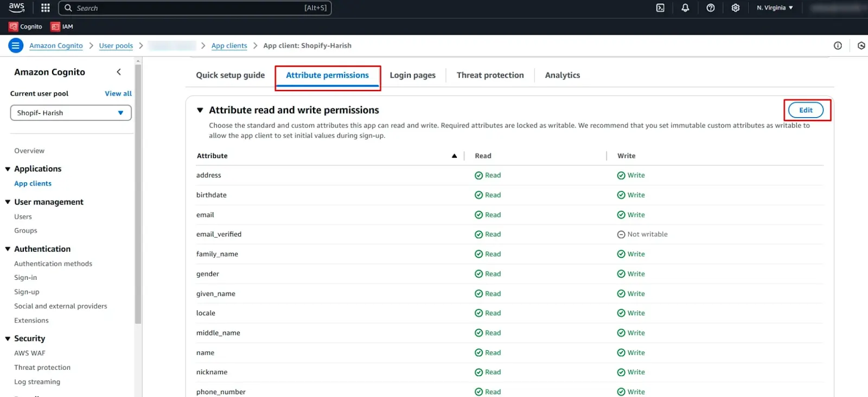Image resolution: width=868 pixels, height=397 pixels.
Task: Switch to the Quick setup guide tab
Action: pos(231,75)
